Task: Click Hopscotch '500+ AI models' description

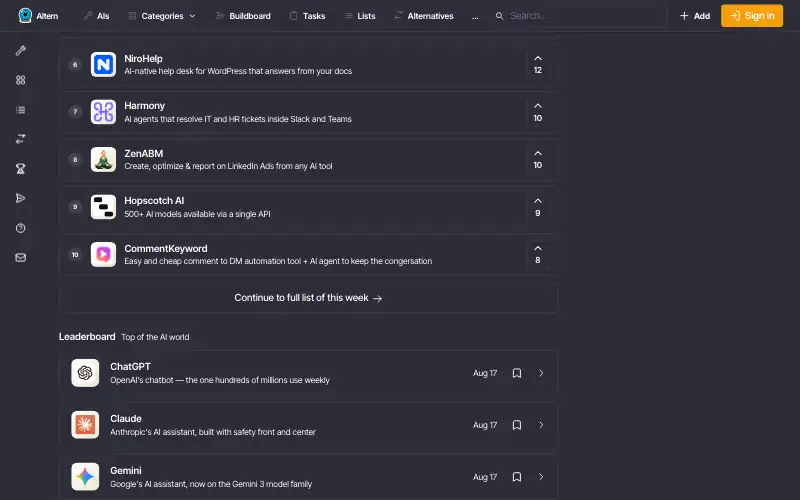Action: point(197,214)
